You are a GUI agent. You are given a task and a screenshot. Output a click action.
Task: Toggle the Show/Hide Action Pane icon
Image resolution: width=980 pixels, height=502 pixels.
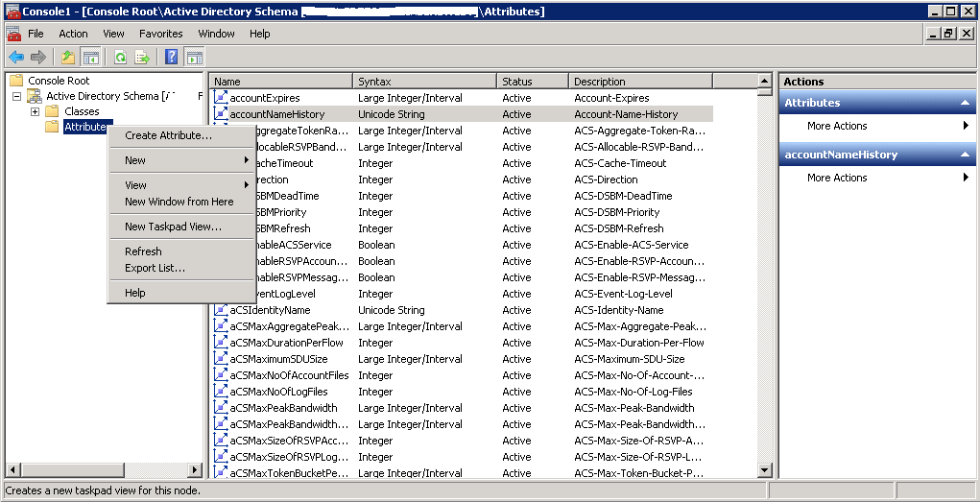point(195,58)
